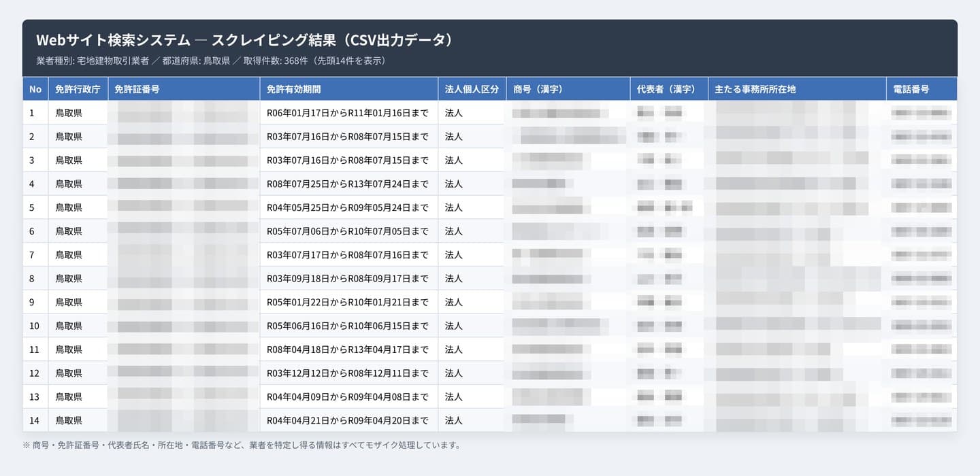This screenshot has width=980, height=476.
Task: Click the 免許有効期間 column header
Action: 348,89
